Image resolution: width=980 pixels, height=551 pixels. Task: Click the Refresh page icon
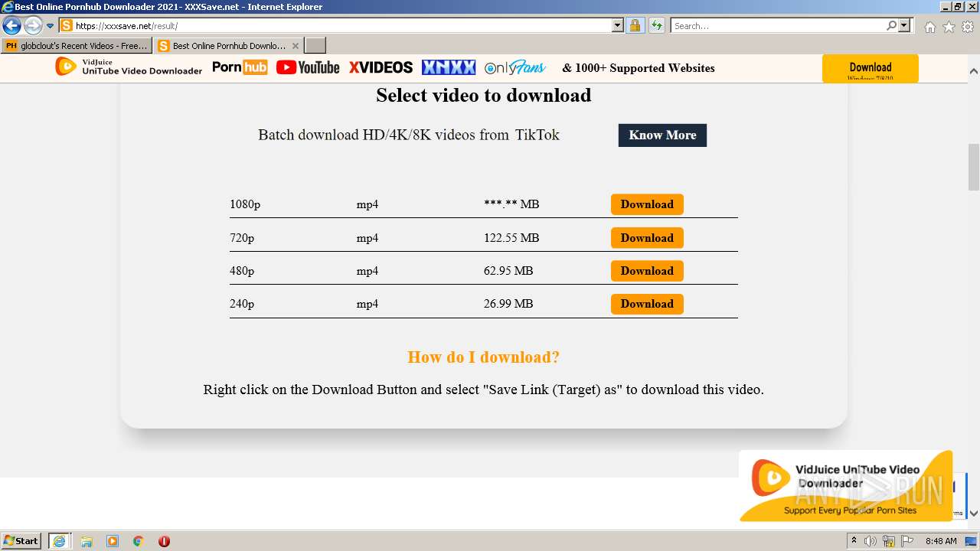coord(657,25)
